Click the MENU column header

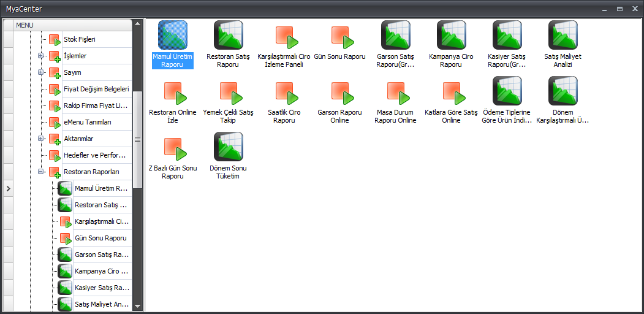[x=73, y=25]
